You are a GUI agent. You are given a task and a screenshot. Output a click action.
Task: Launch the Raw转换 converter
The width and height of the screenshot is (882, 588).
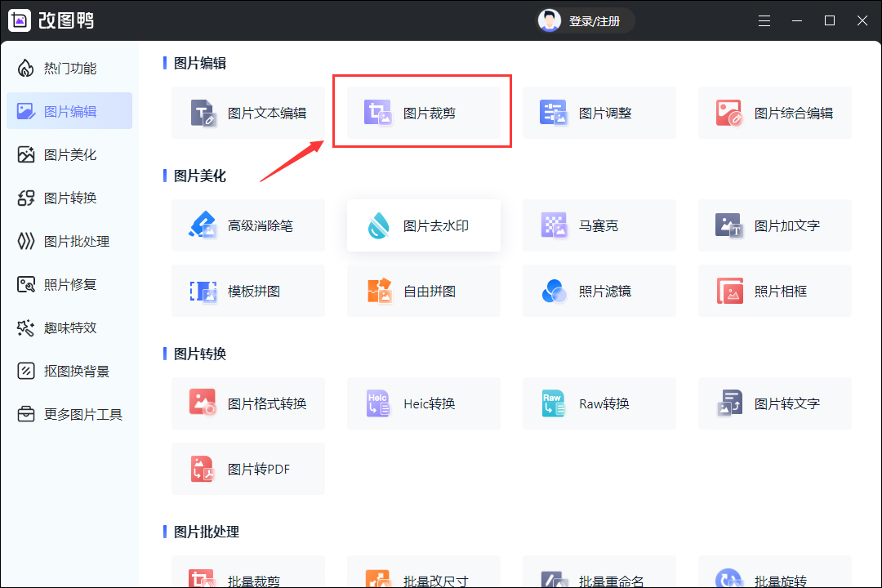pos(599,403)
